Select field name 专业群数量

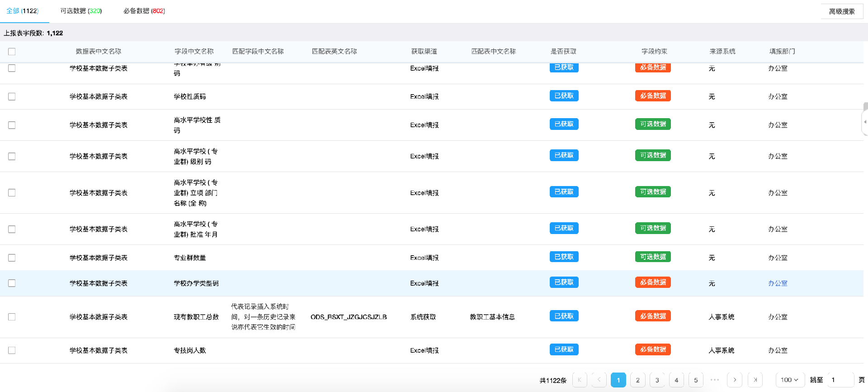click(x=190, y=258)
